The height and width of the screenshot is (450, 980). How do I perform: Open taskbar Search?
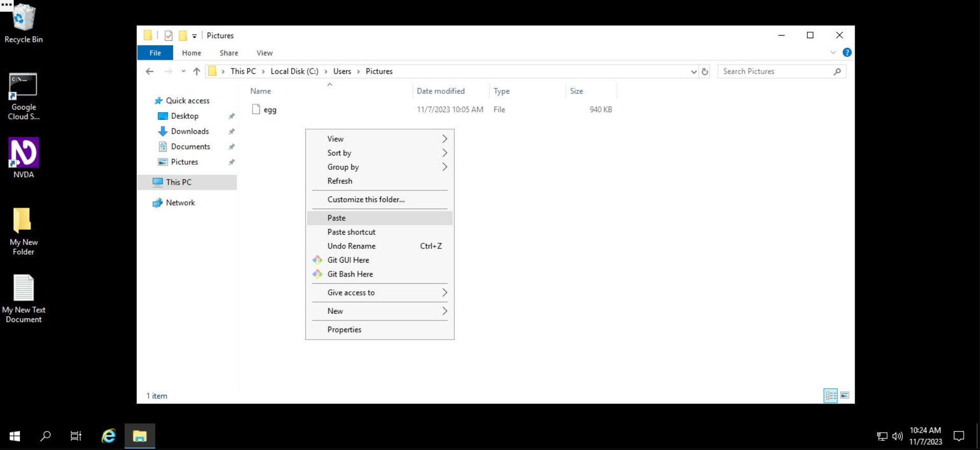45,436
